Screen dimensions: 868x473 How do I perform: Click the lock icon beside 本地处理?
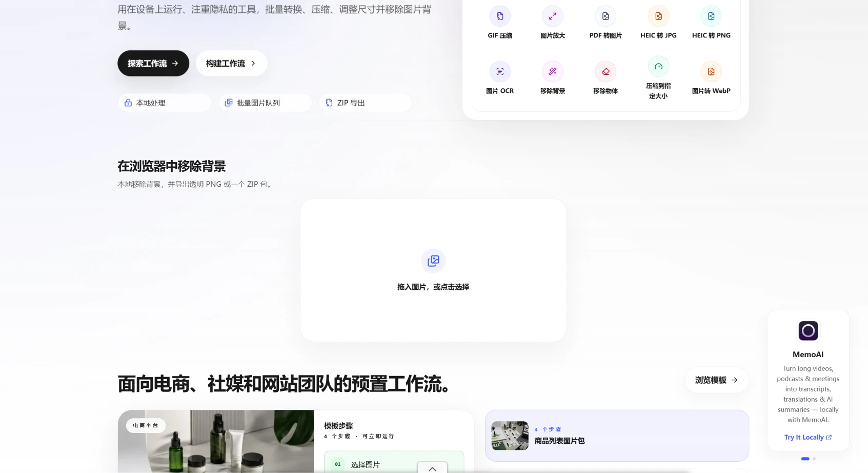tap(128, 103)
